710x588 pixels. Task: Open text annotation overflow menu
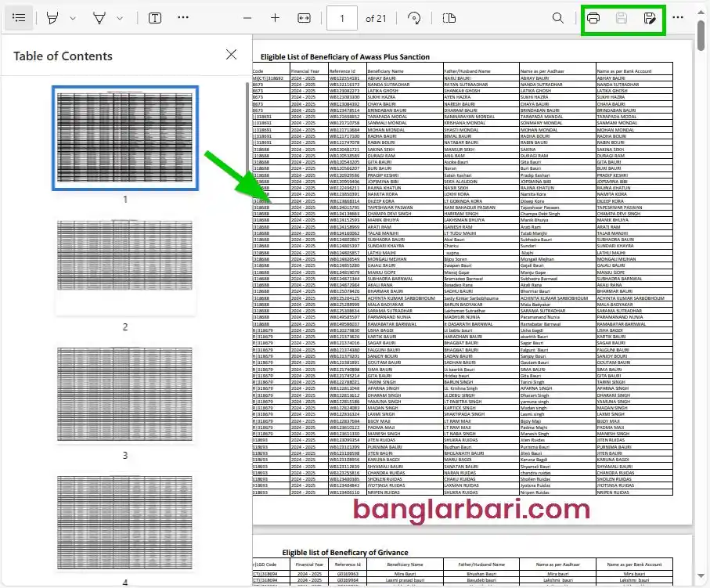pyautogui.click(x=183, y=17)
